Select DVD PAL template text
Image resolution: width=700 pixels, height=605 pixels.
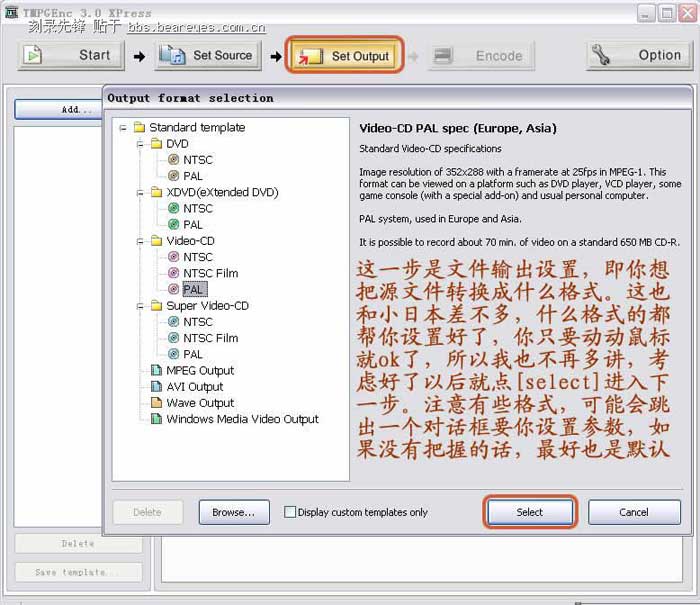(x=193, y=176)
